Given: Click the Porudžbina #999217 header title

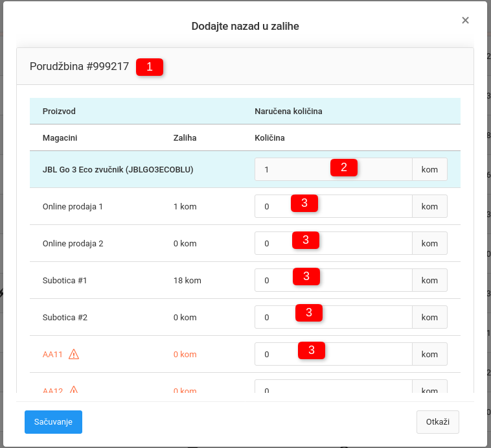Looking at the screenshot, I should pyautogui.click(x=79, y=67).
